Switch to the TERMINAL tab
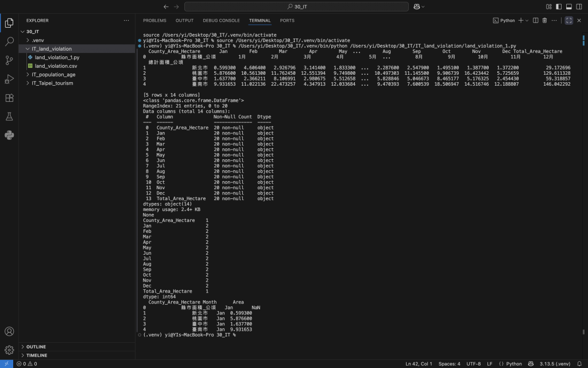The image size is (588, 368). (x=260, y=21)
